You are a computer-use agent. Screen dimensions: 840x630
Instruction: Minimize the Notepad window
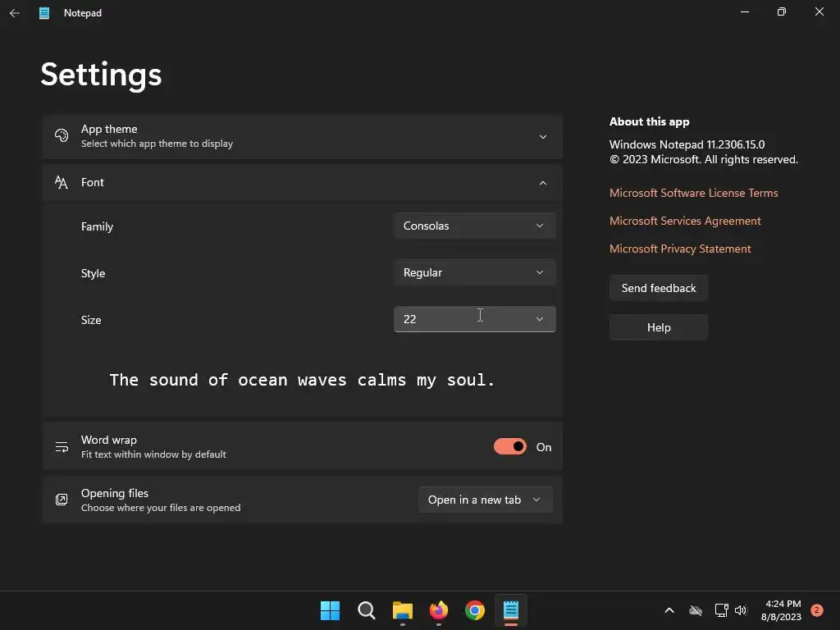pyautogui.click(x=745, y=11)
